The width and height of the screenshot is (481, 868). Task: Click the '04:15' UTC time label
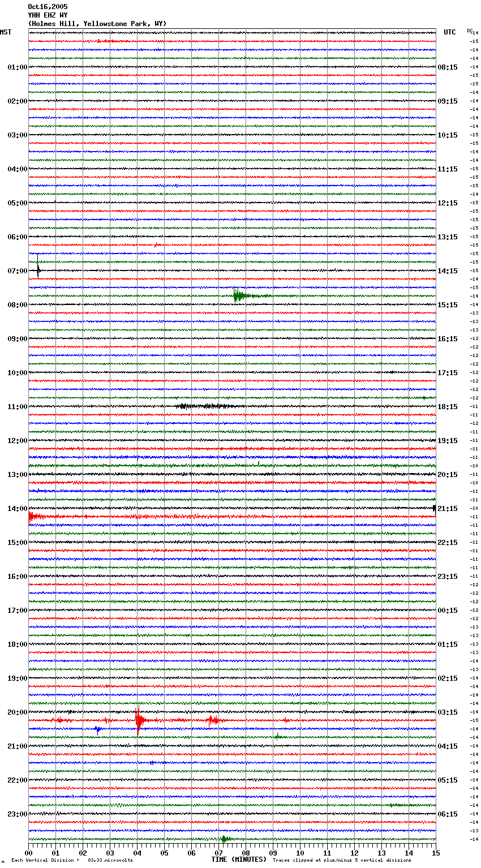[x=448, y=746]
